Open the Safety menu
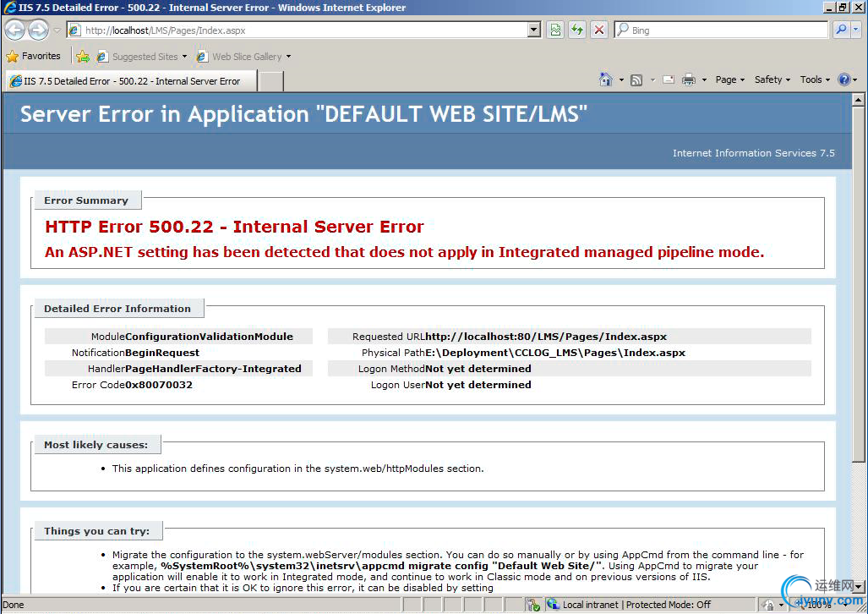Image resolution: width=868 pixels, height=614 pixels. pyautogui.click(x=772, y=79)
